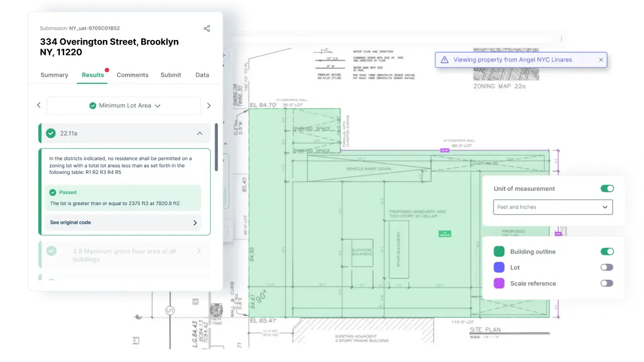Dismiss the Angel NYC Linares viewing banner
This screenshot has width=644, height=362.
[x=601, y=59]
